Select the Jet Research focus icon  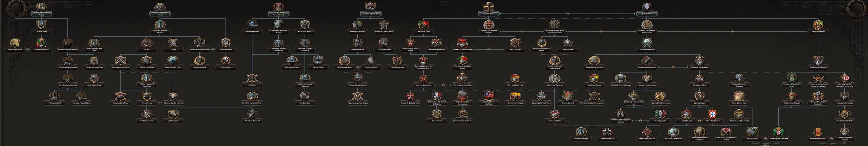pos(173,114)
